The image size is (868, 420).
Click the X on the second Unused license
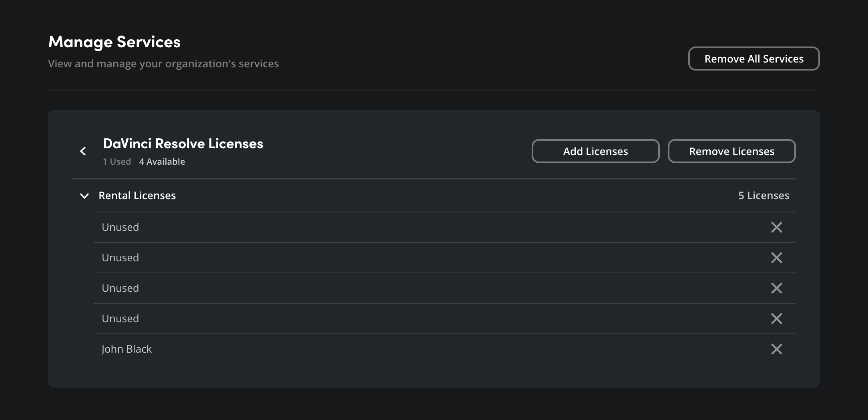click(x=776, y=258)
